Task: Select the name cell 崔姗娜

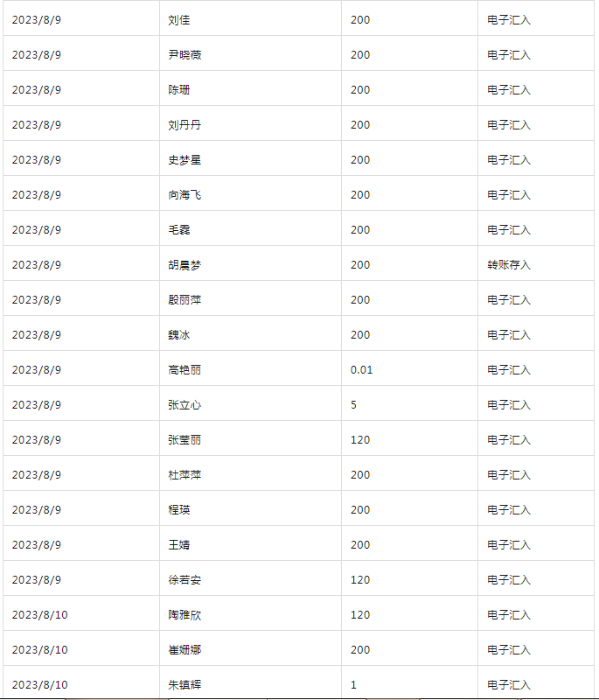Action: point(250,649)
